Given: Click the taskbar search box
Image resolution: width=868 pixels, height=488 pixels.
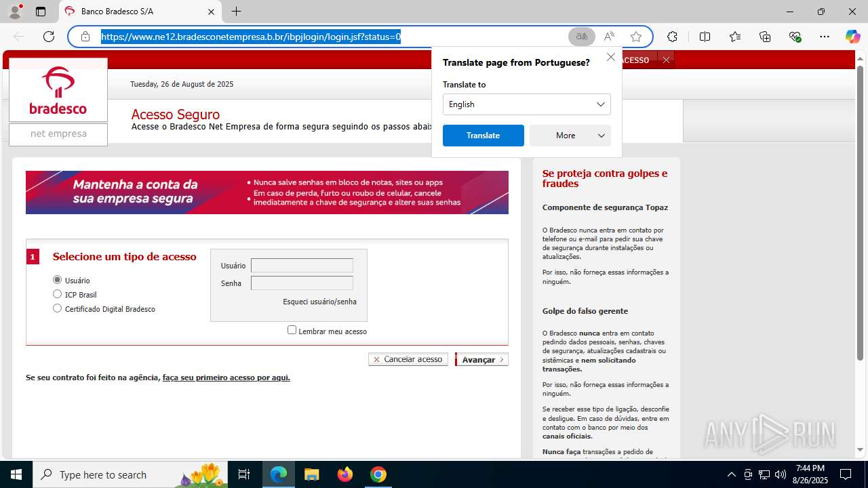Looking at the screenshot, I should click(130, 474).
